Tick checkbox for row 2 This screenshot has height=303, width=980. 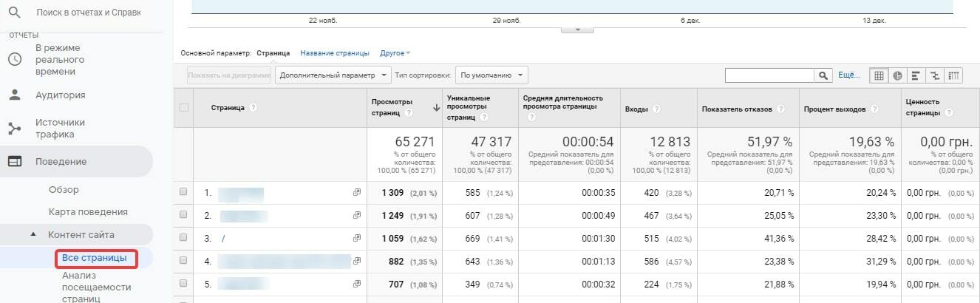pos(184,215)
